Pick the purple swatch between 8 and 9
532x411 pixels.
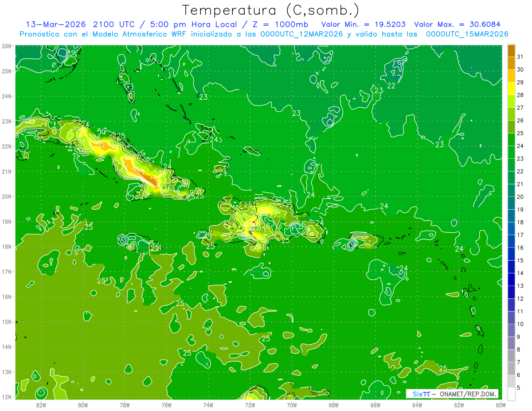click(x=511, y=343)
